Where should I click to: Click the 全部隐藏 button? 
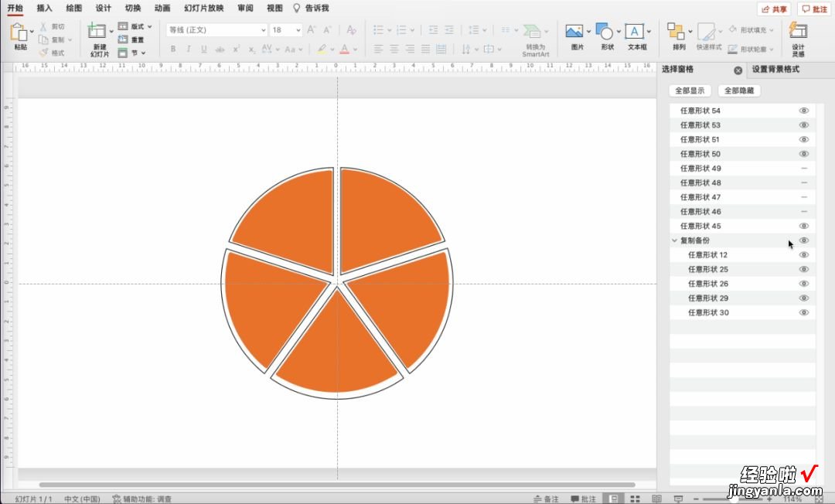point(739,90)
